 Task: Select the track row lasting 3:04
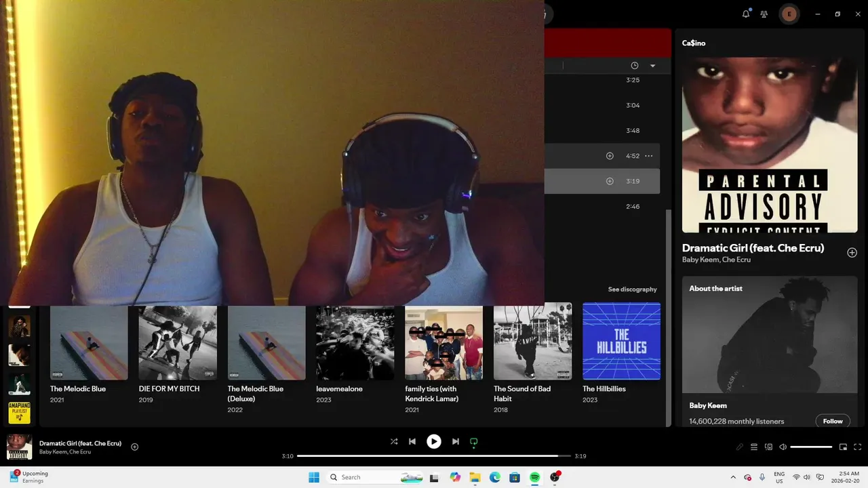click(x=602, y=106)
